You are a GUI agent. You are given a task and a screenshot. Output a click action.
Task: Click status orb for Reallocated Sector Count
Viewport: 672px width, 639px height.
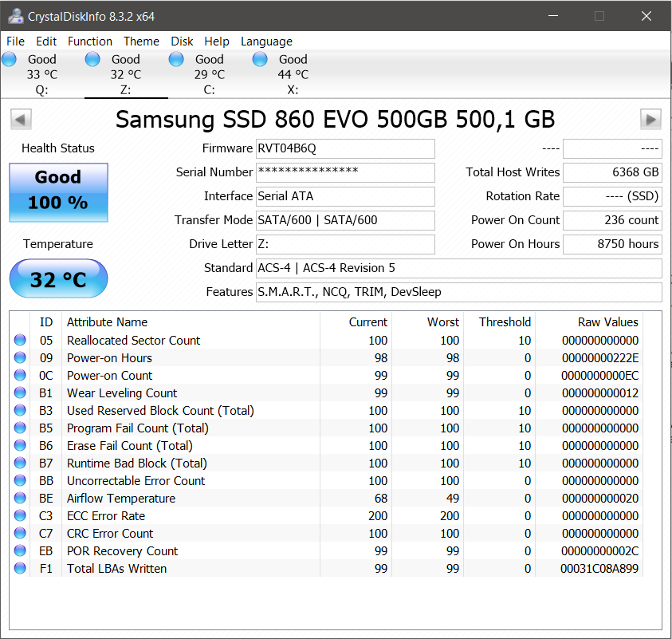[x=20, y=340]
